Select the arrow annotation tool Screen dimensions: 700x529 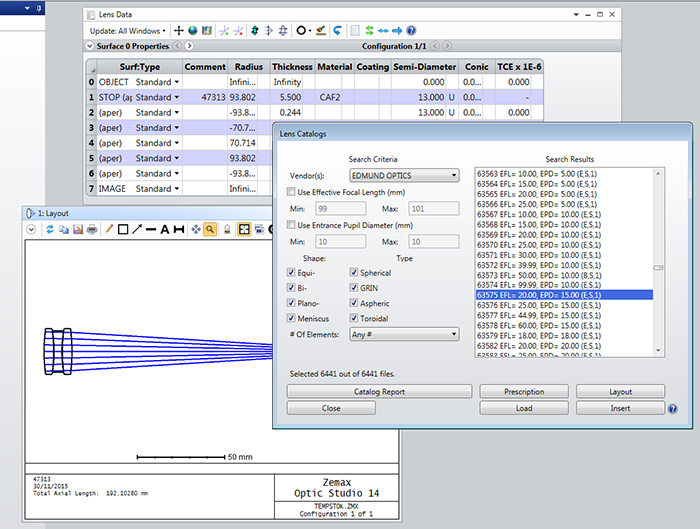point(137,229)
